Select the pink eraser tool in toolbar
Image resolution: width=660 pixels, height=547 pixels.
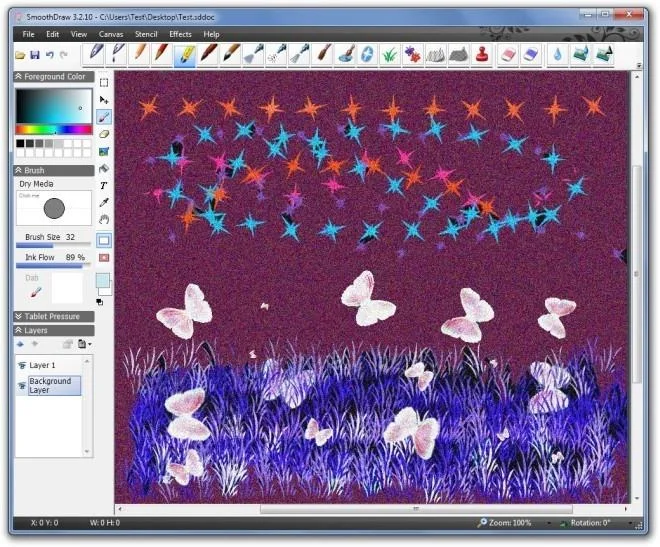click(508, 55)
